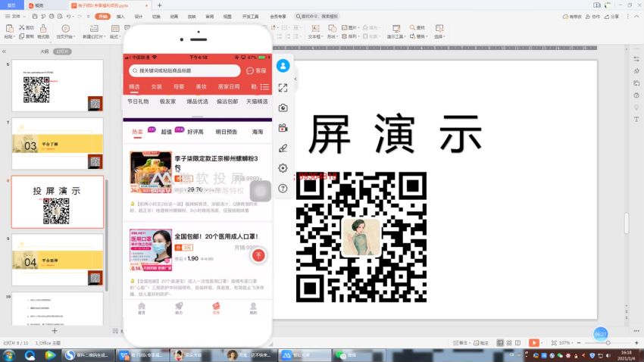Switch sidebar to outline view
644x362 pixels.
coord(45,51)
